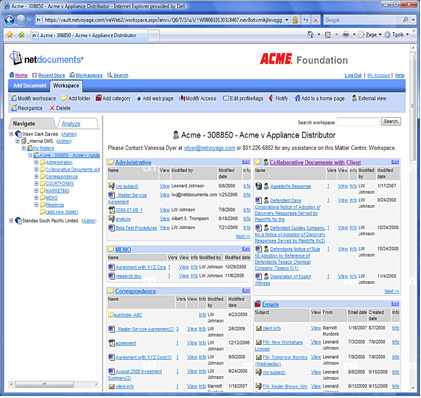Image resolution: width=421 pixels, height=398 pixels.
Task: Click the Add category icon
Action: [99, 98]
